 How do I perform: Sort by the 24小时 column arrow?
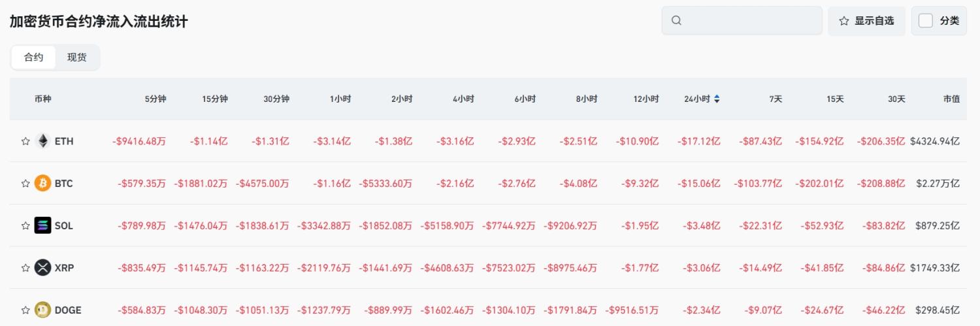(x=717, y=99)
